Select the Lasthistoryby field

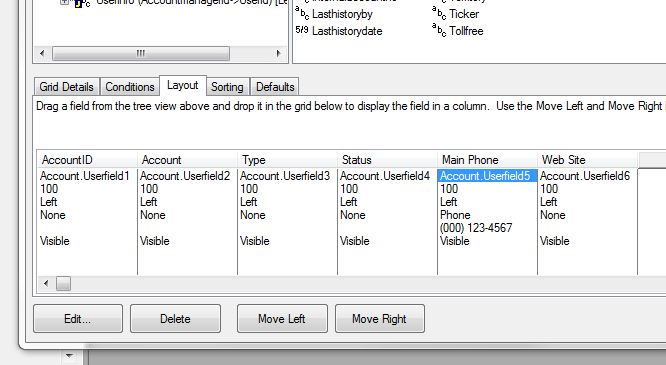point(342,14)
